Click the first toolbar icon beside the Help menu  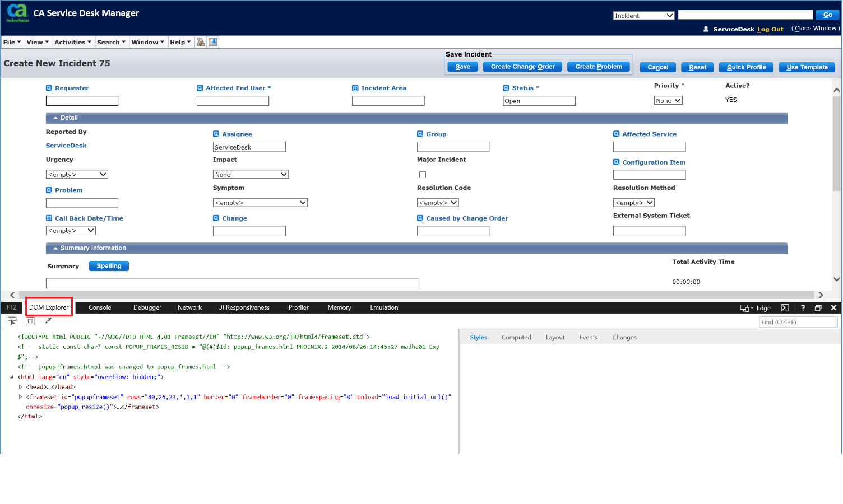click(201, 42)
